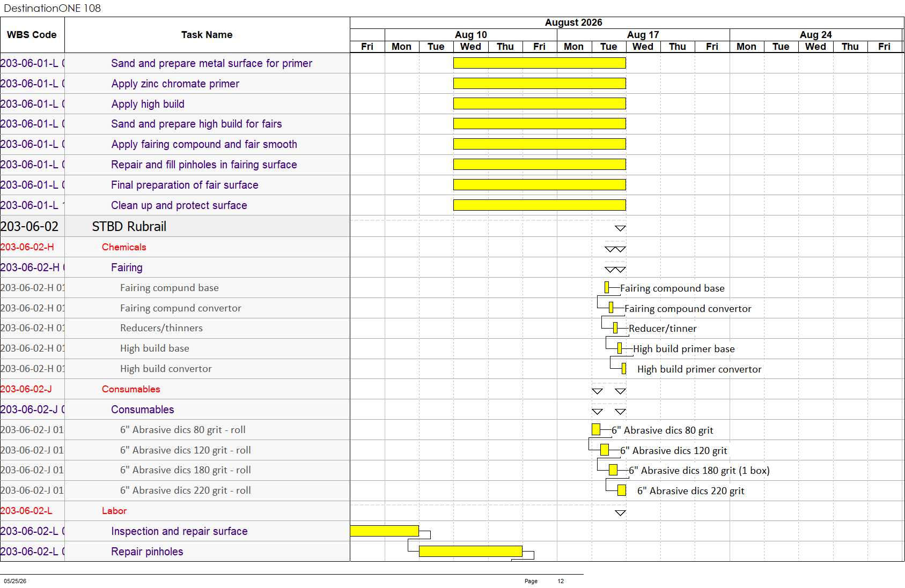Image resolution: width=905 pixels, height=588 pixels.
Task: Select task "6" Abrasive dics 80 grit - roll"
Action: 183,430
